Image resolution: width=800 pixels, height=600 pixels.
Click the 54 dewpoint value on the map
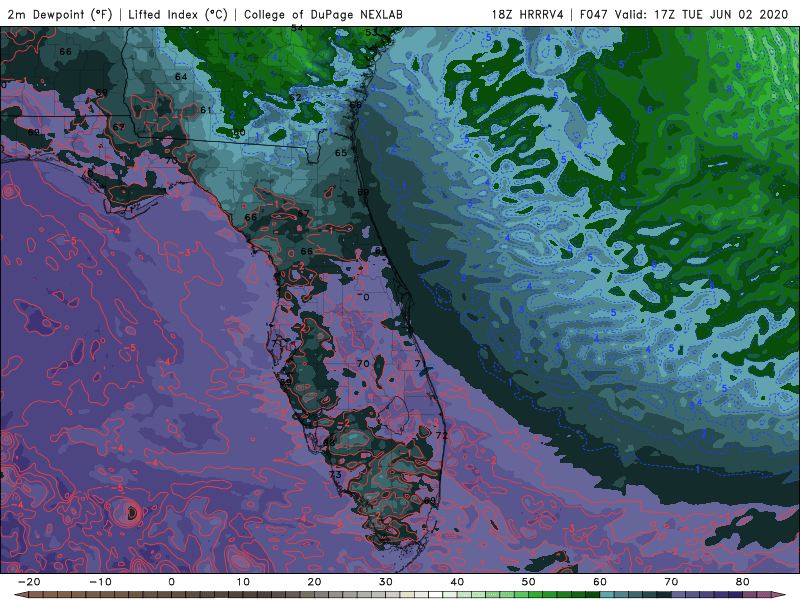point(297,29)
